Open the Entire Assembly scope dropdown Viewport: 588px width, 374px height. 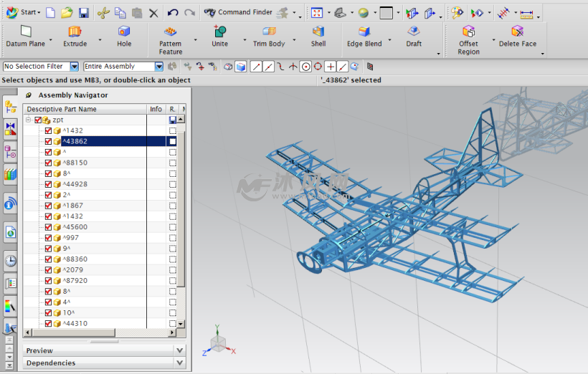(159, 67)
